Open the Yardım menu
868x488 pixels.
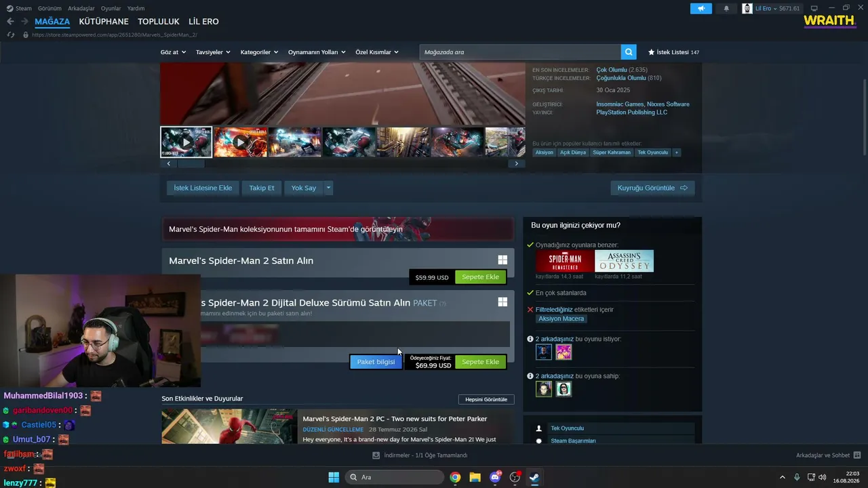(x=136, y=8)
